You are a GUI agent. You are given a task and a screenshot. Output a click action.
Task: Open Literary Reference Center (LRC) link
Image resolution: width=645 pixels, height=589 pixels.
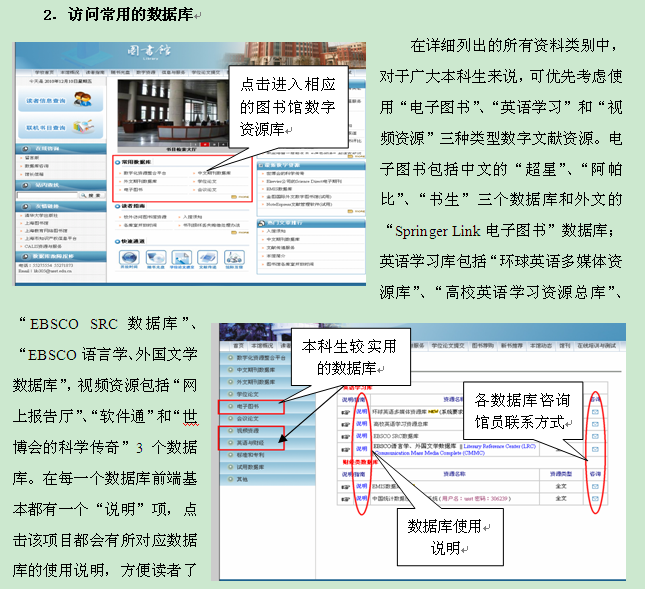tap(499, 446)
